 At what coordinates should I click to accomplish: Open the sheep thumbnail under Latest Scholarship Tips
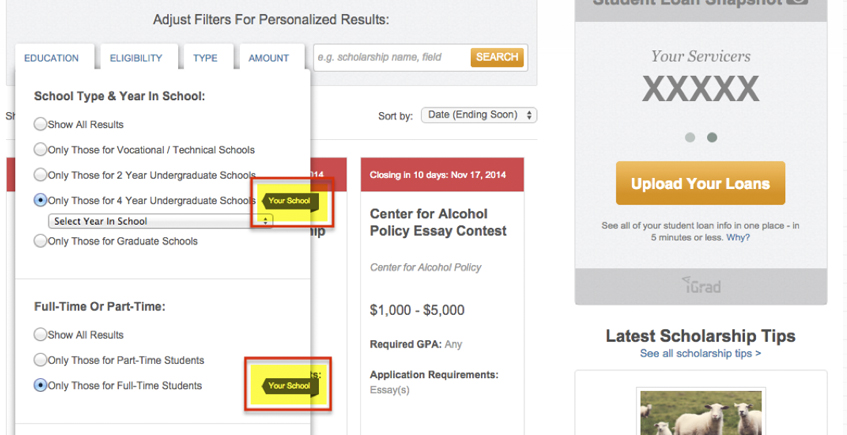[700, 412]
